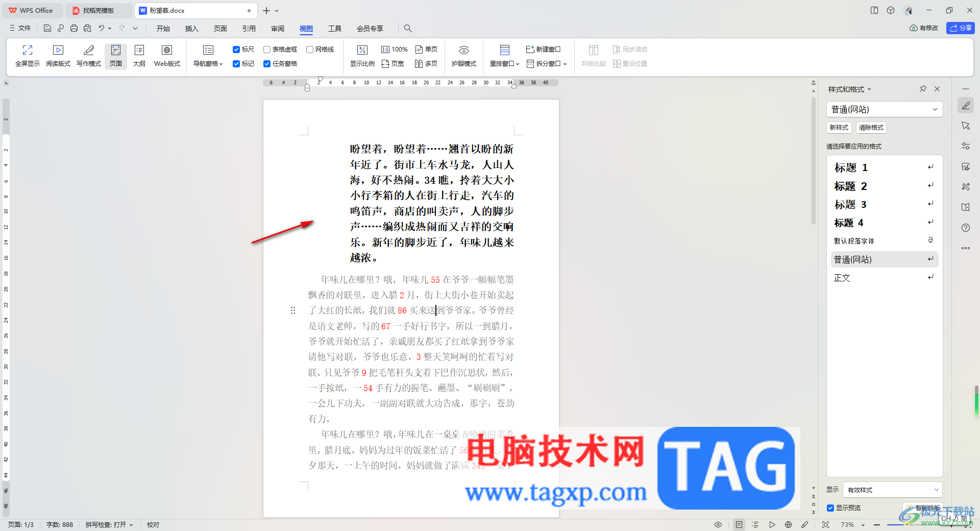Switch to the 插入 ribbon tab
This screenshot has height=531, width=980.
(192, 29)
